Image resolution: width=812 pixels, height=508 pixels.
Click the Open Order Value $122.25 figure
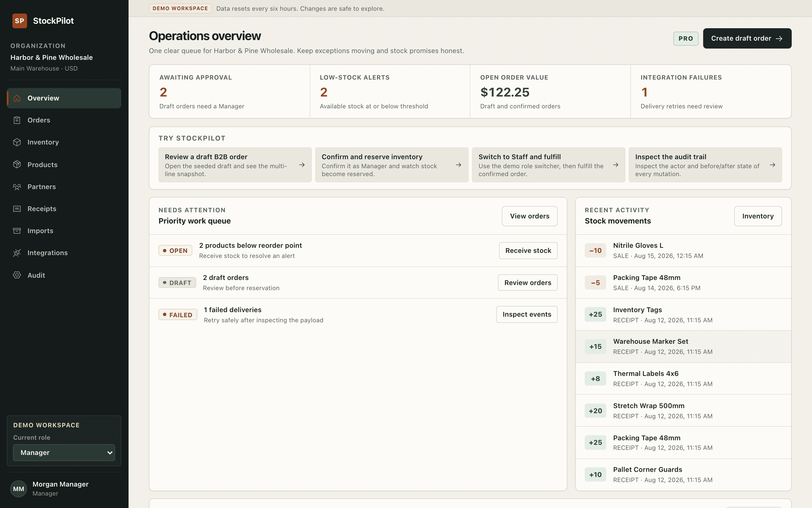tap(505, 92)
